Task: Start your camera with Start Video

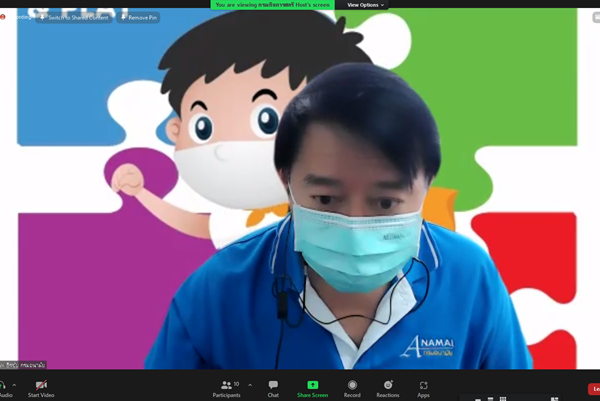Action: pyautogui.click(x=41, y=389)
